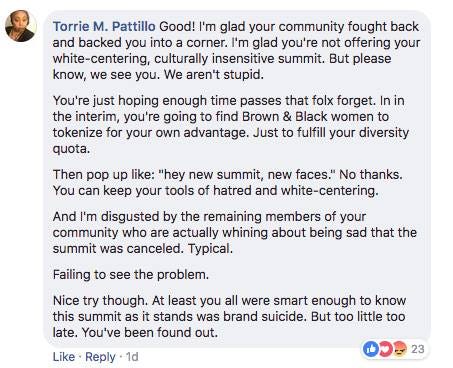Screen dimensions: 453x368
Task: Click the paragraph starting "And I'm disgusted"
Action: click(235, 233)
